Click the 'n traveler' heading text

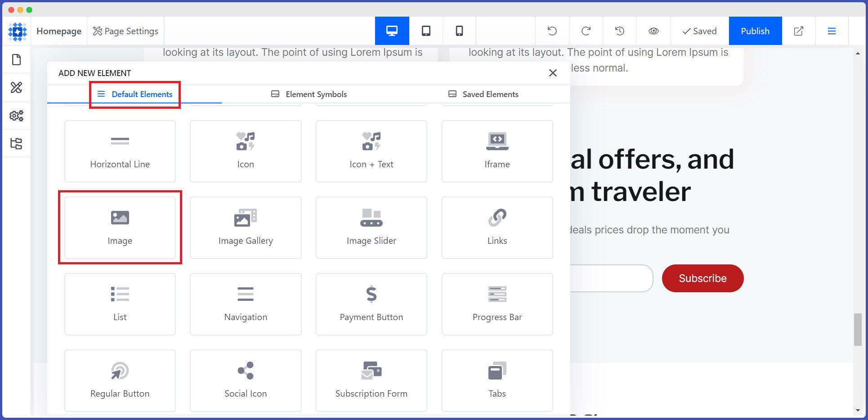tap(630, 192)
